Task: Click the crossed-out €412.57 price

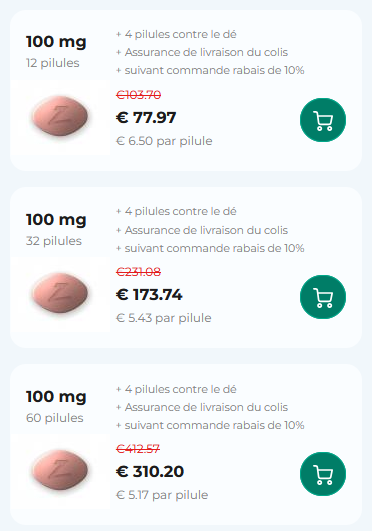Action: [x=138, y=449]
